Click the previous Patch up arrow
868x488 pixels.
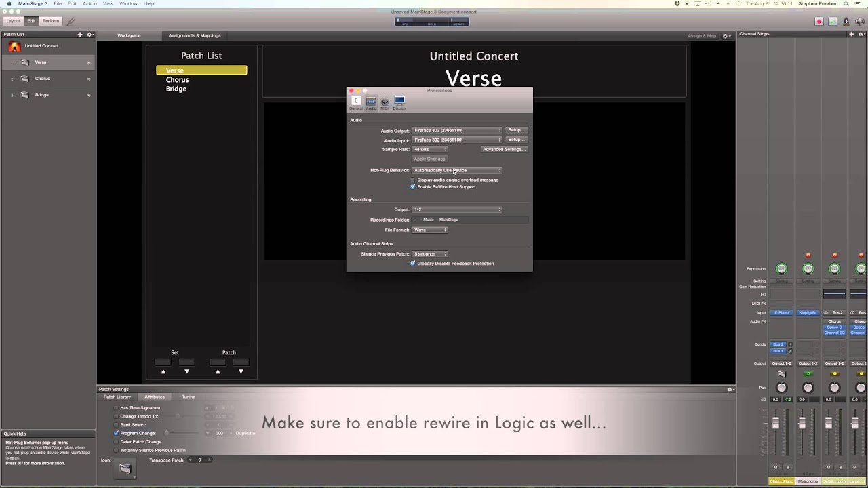(x=218, y=371)
